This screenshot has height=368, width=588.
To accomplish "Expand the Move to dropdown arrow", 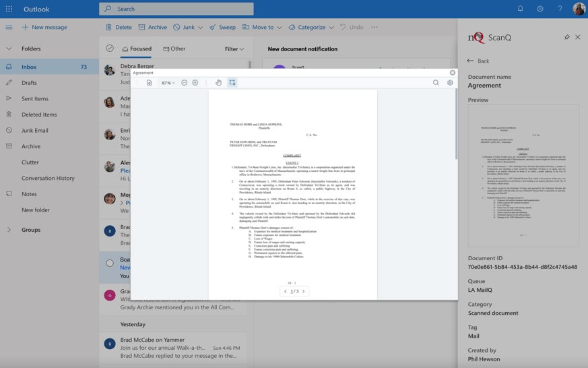I will [280, 28].
